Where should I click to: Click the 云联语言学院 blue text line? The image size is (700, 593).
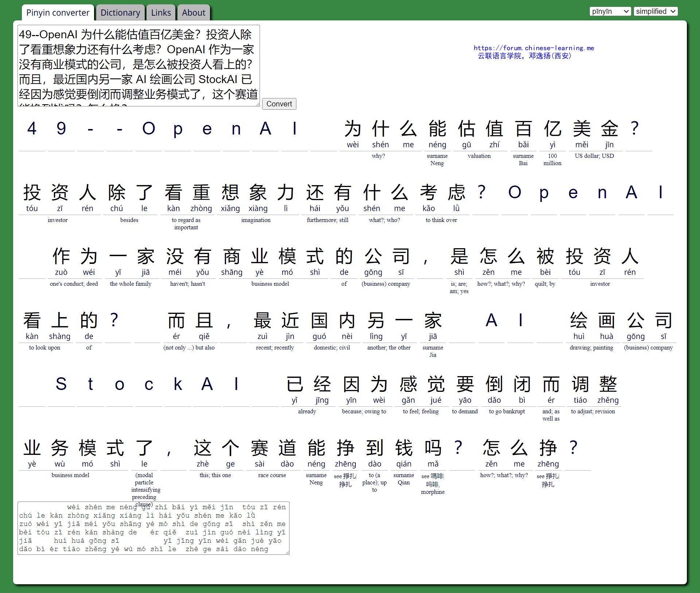(524, 56)
